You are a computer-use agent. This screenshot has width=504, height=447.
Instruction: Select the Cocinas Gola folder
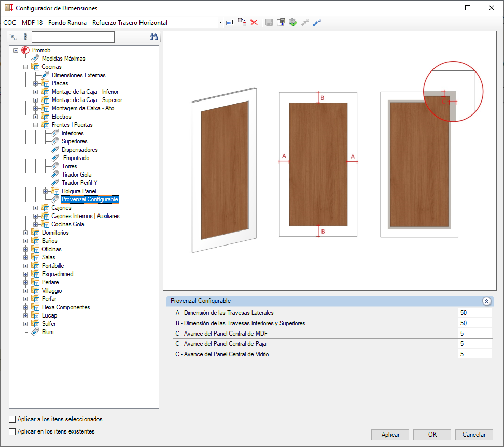(x=68, y=224)
